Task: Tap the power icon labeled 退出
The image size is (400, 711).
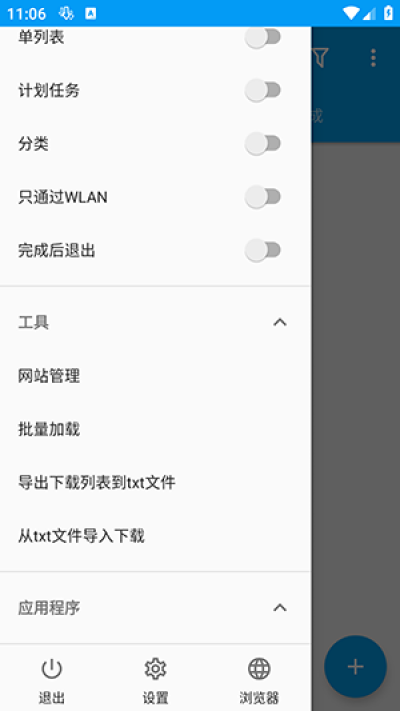Action: point(51,679)
